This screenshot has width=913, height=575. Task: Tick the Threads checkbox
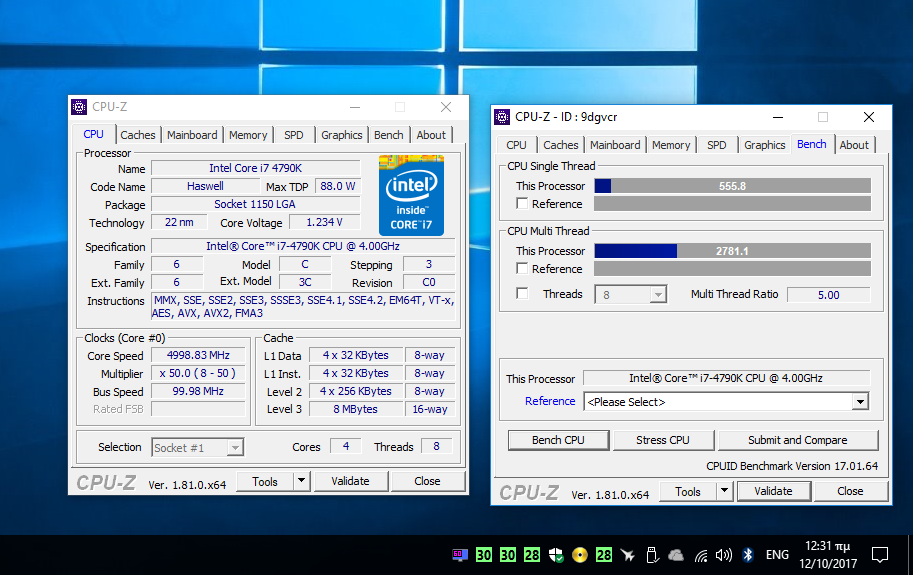pos(522,294)
